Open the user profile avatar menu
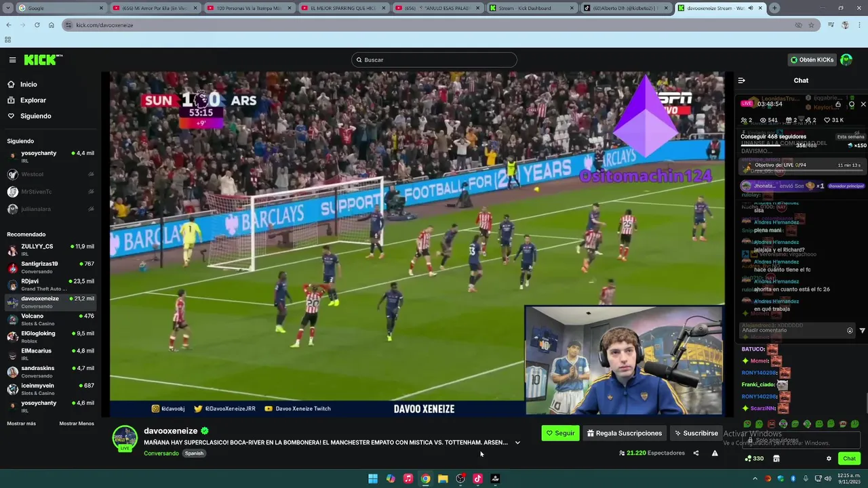The height and width of the screenshot is (488, 868). [846, 60]
